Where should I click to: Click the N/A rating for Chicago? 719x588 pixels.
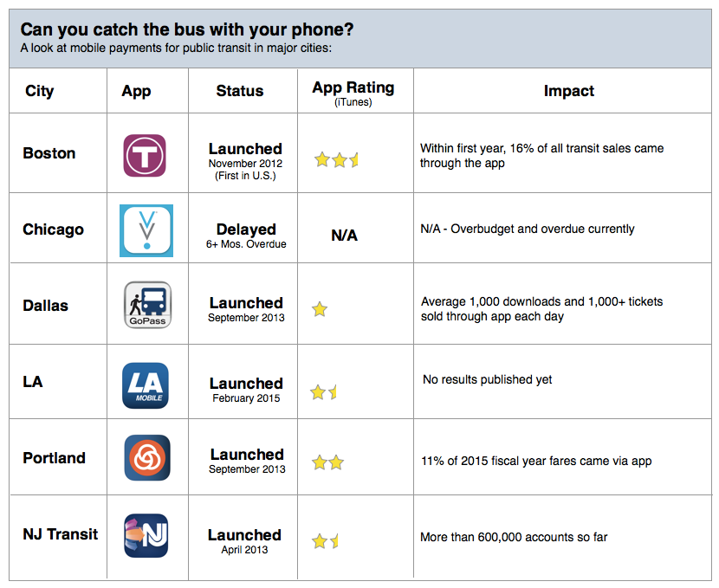(344, 236)
